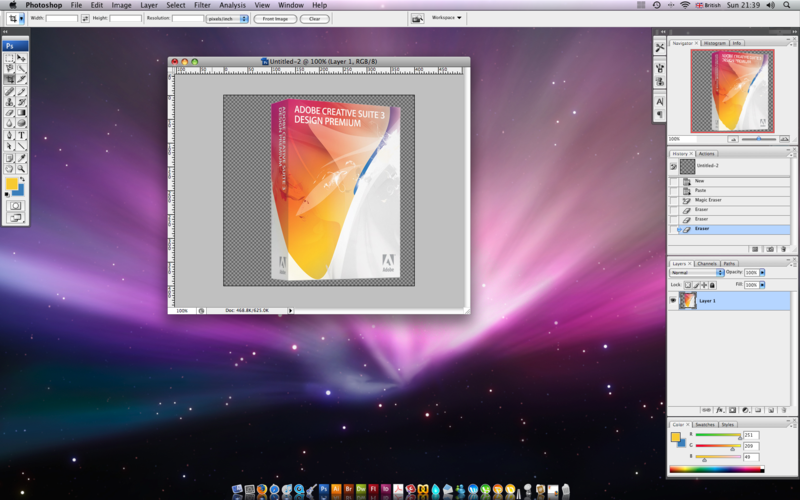Viewport: 800px width, 500px height.
Task: Hide Layer 1 using eye icon
Action: [673, 301]
